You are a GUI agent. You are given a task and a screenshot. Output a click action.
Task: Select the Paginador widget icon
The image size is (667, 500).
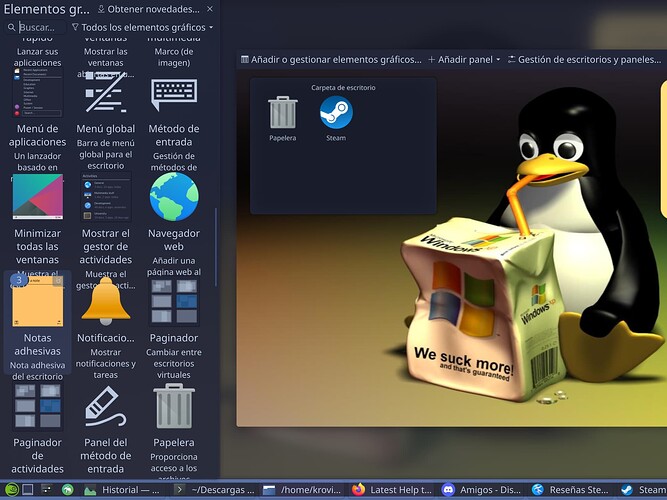(x=174, y=302)
